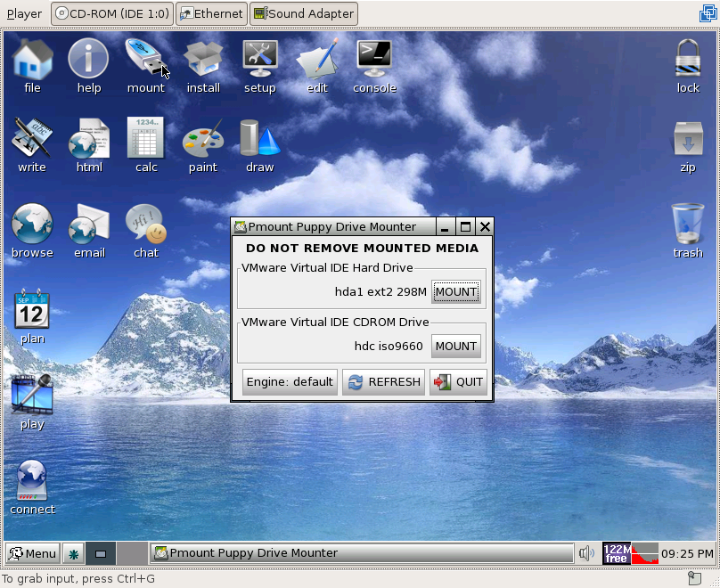Click the Sound Adapter device button
The image size is (720, 588).
point(304,13)
